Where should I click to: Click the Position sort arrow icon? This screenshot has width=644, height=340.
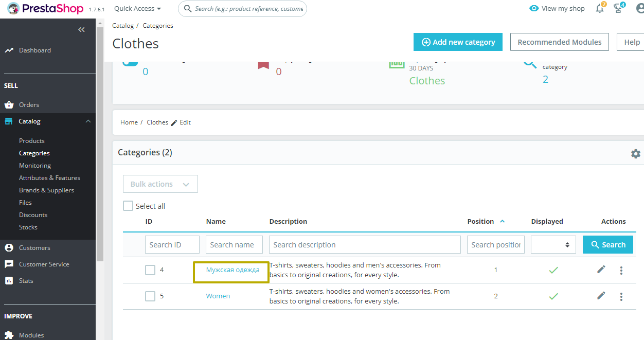[x=503, y=221]
